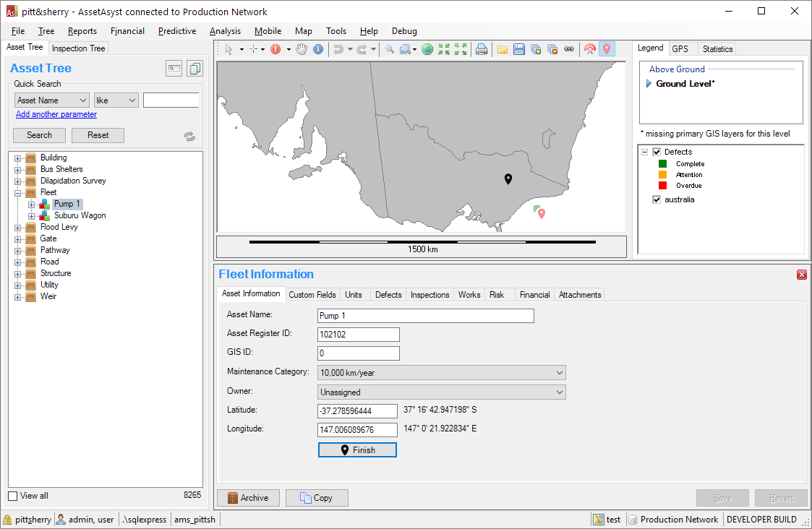Click the Finish button
Viewport: 812px width, 529px height.
[357, 450]
